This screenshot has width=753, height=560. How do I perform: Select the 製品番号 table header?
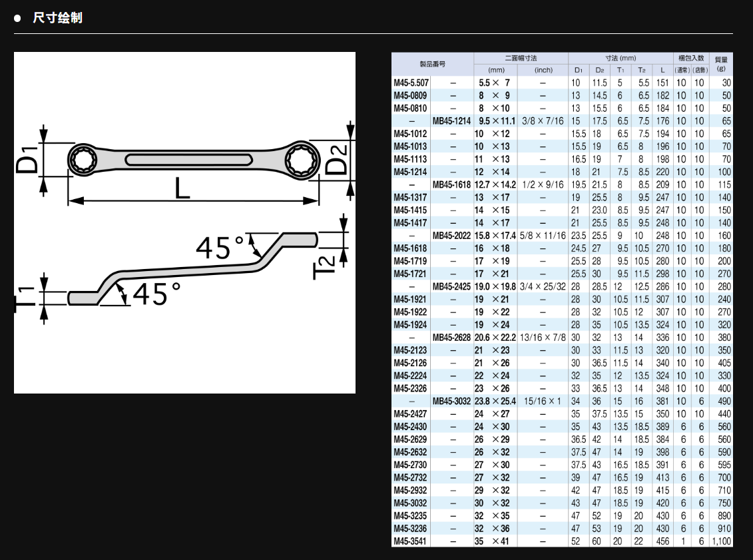pos(432,64)
